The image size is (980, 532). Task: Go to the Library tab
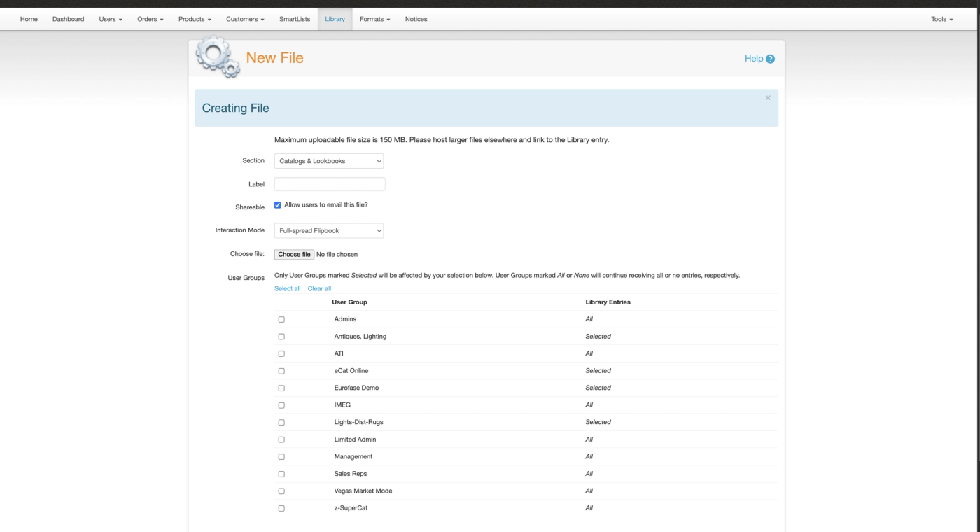click(x=335, y=19)
